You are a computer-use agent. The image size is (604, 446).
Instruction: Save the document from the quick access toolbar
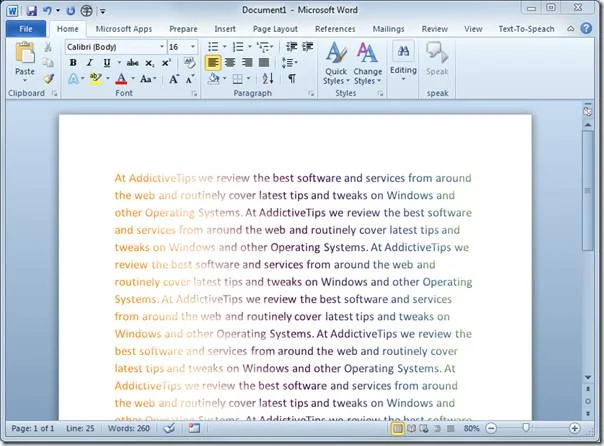(x=31, y=10)
